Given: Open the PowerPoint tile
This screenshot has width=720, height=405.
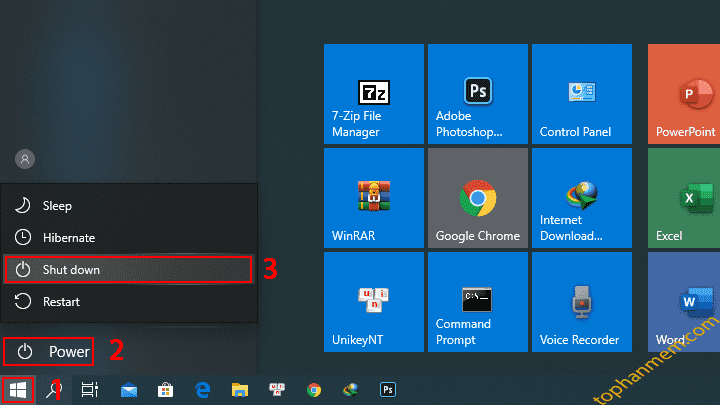Looking at the screenshot, I should (x=685, y=94).
